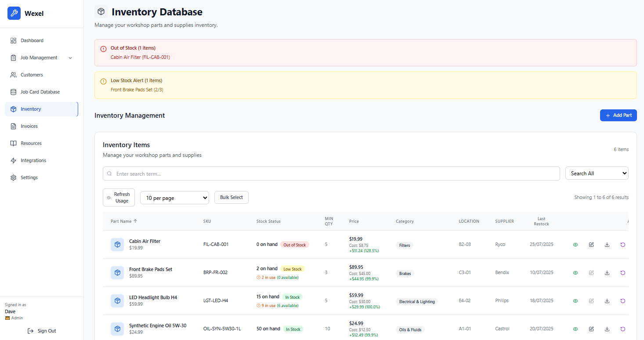644x340 pixels.
Task: Click the Inventory Database box icon in header
Action: [101, 11]
